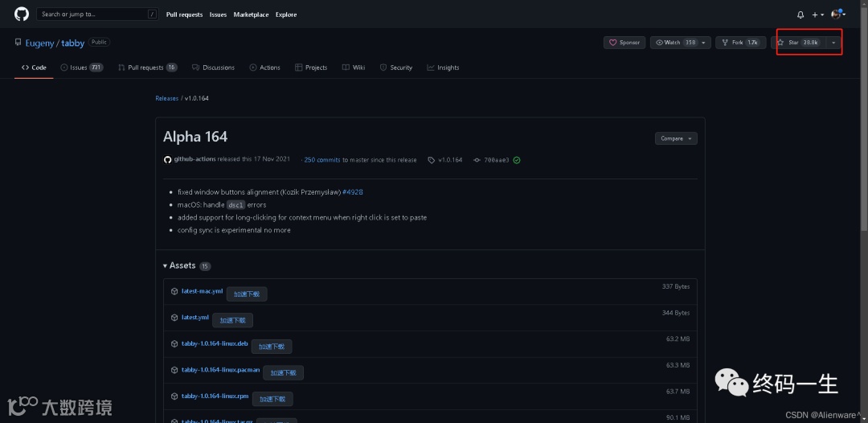Open the user avatar menu
The width and height of the screenshot is (868, 423).
coord(838,14)
